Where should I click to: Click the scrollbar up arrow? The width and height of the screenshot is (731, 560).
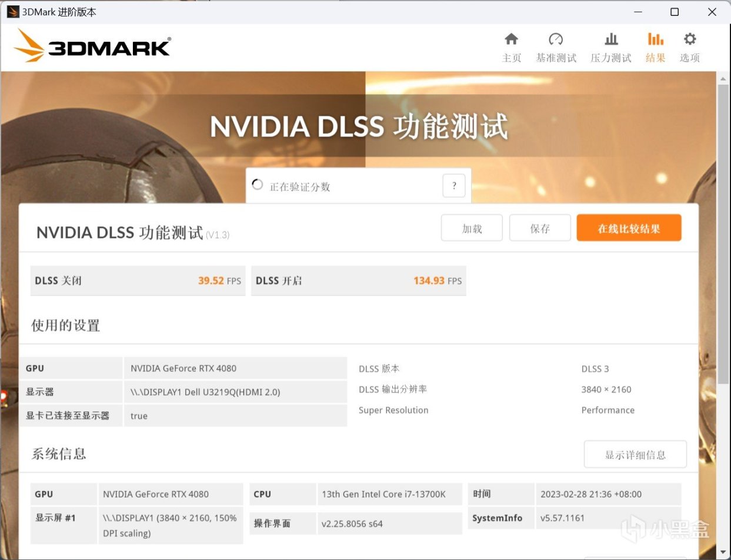click(x=723, y=78)
